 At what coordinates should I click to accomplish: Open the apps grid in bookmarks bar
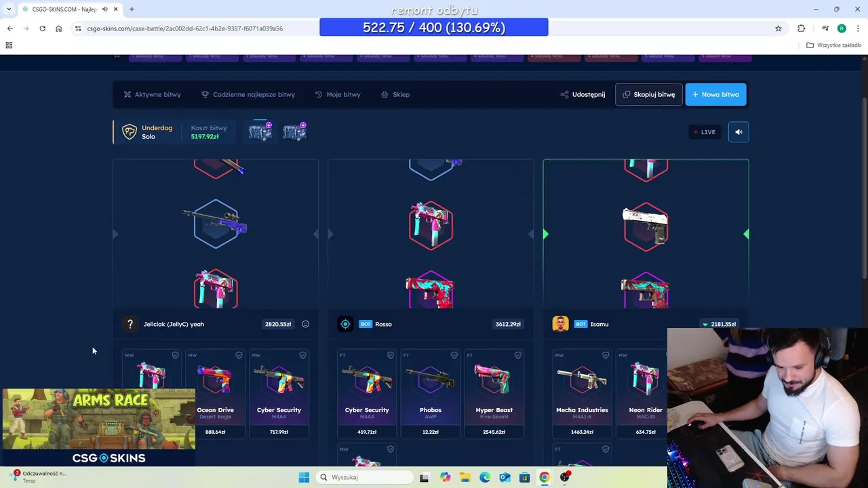(9, 45)
